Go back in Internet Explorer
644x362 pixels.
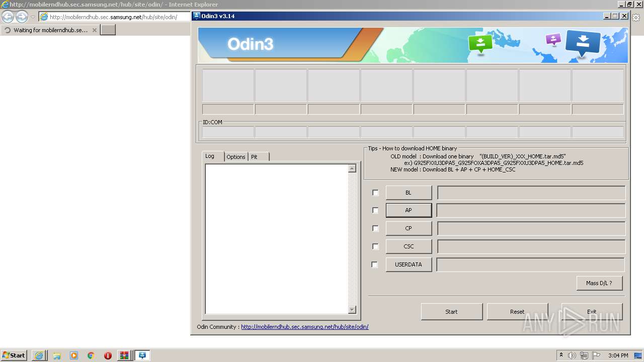point(8,17)
